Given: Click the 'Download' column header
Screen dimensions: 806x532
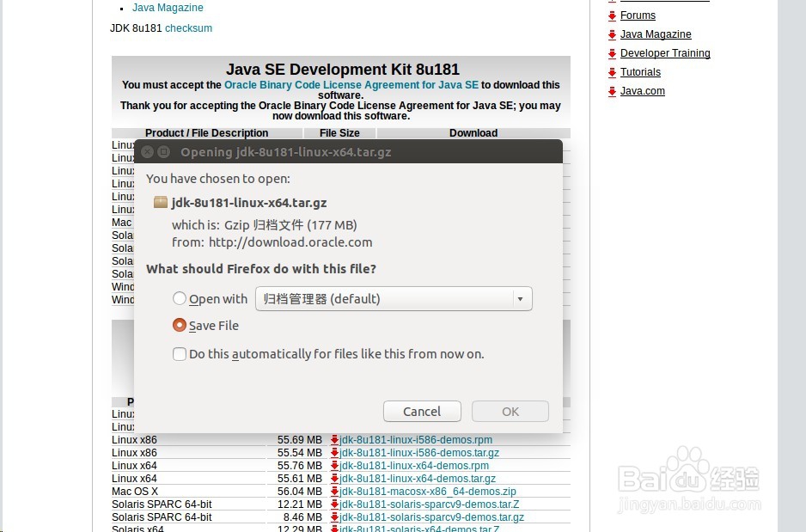Looking at the screenshot, I should 473,133.
